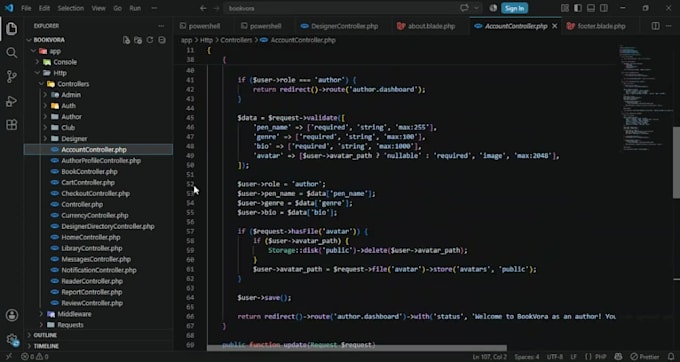The height and width of the screenshot is (362, 680).
Task: Open the View menu
Action: [x=98, y=8]
